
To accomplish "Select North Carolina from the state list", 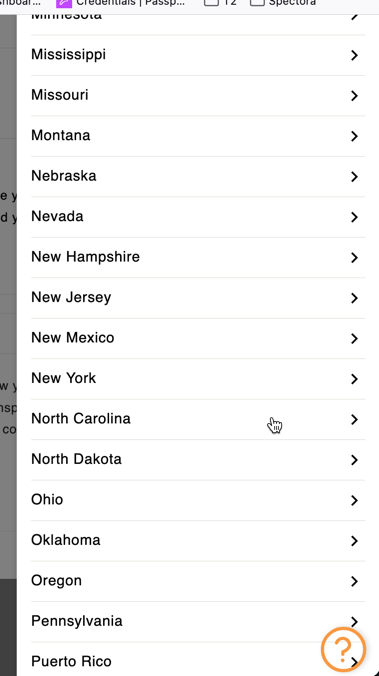I will (x=198, y=419).
